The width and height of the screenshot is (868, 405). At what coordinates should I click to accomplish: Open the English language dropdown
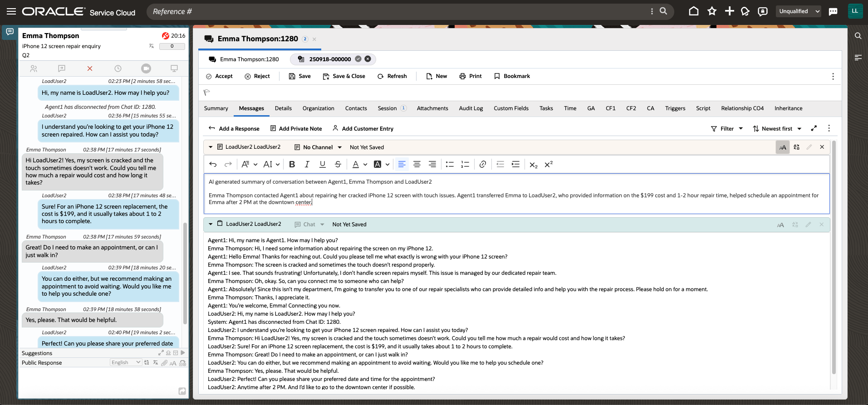coord(126,362)
